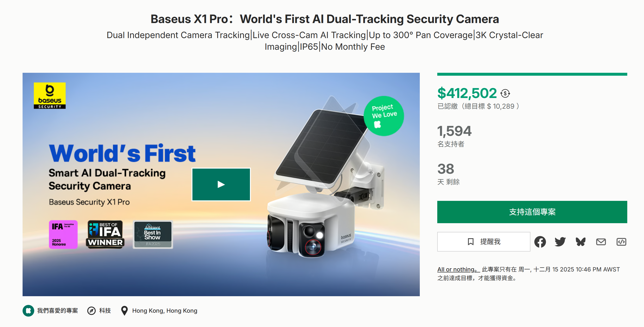The image size is (644, 327).
Task: Click the currency conversion icon
Action: coord(505,93)
